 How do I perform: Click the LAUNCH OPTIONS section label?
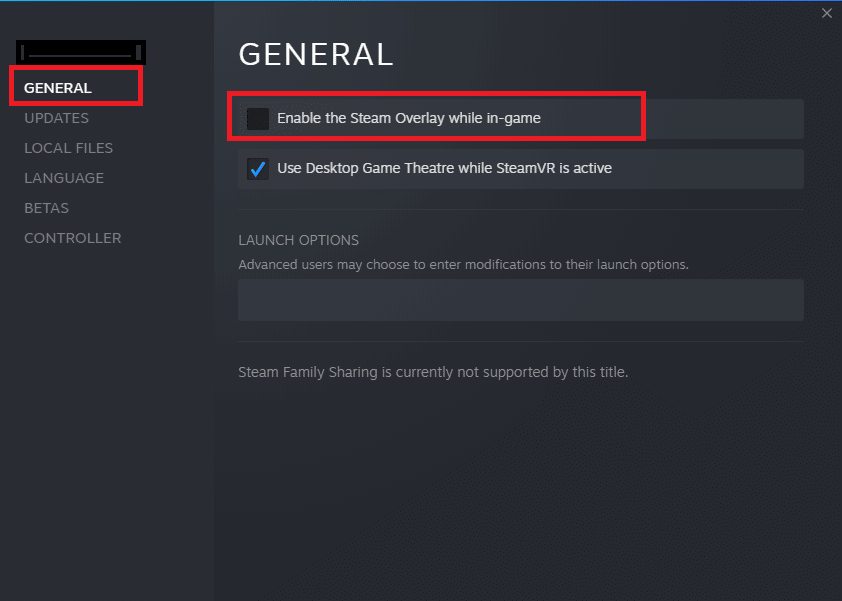298,241
